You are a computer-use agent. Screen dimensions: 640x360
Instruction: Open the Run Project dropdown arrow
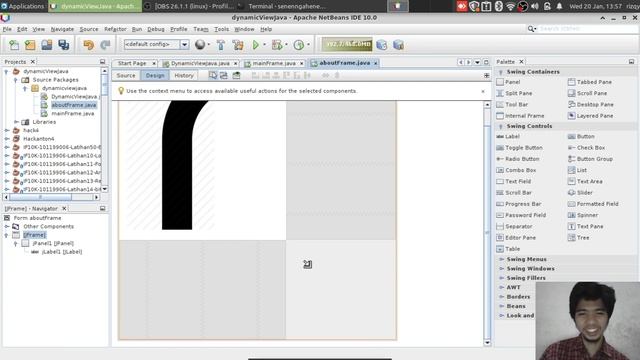pyautogui.click(x=264, y=44)
